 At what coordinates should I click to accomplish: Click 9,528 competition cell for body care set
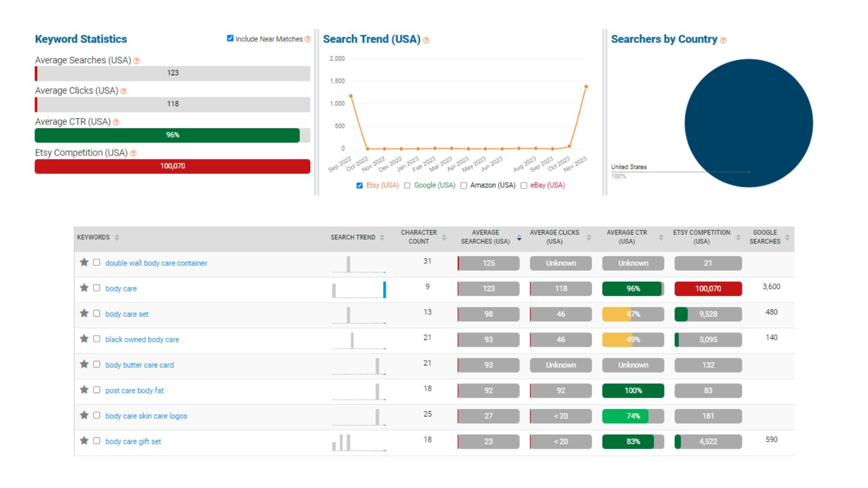[x=708, y=314]
